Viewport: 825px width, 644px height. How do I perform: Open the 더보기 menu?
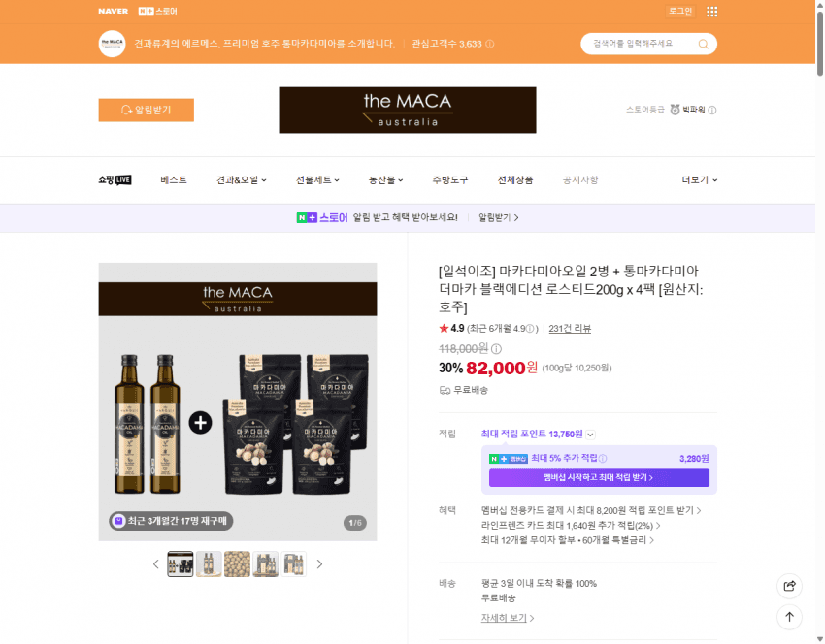699,179
